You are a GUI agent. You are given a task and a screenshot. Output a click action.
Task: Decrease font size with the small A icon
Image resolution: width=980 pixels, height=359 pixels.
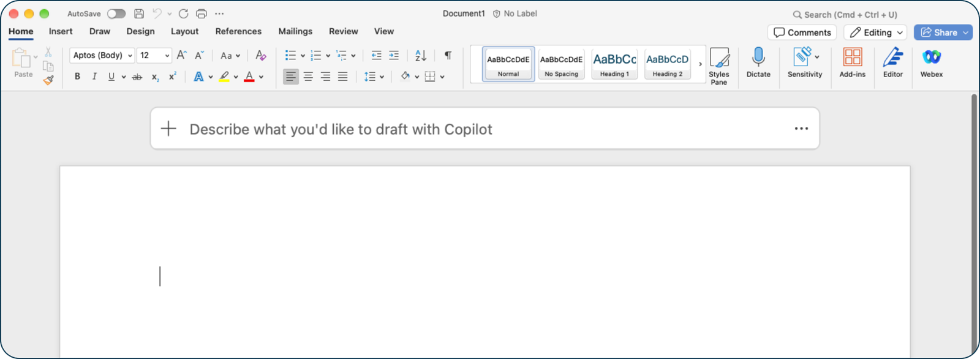tap(199, 55)
